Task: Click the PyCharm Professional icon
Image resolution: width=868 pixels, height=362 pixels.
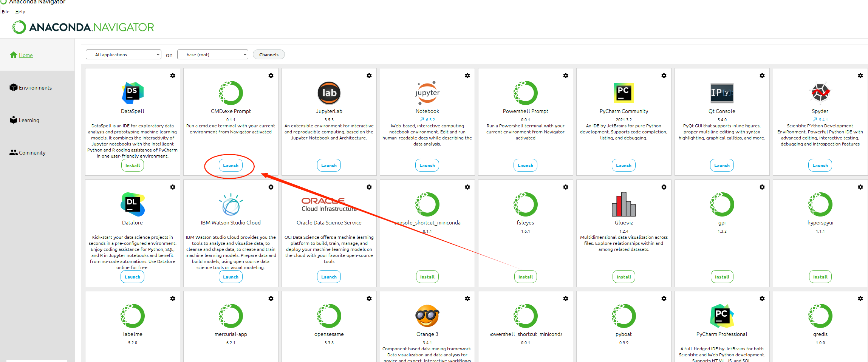Action: pyautogui.click(x=722, y=316)
